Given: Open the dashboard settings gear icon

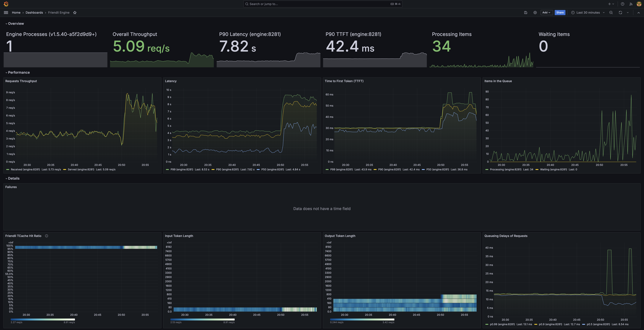Looking at the screenshot, I should tap(535, 13).
